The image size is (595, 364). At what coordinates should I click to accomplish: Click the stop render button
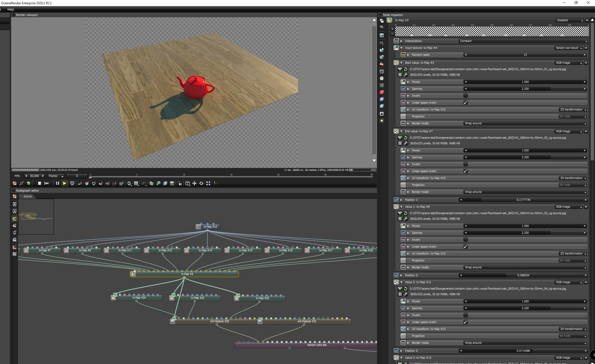(40, 183)
